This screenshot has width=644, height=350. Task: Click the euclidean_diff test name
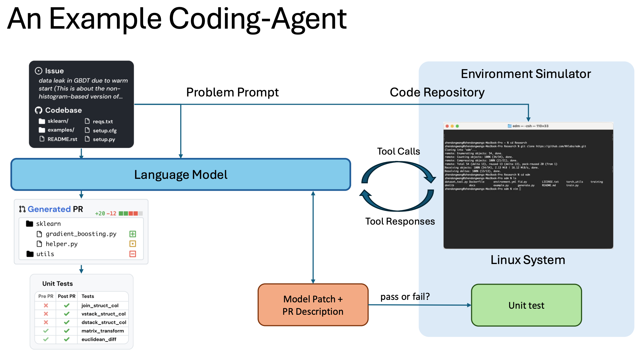[x=99, y=340]
